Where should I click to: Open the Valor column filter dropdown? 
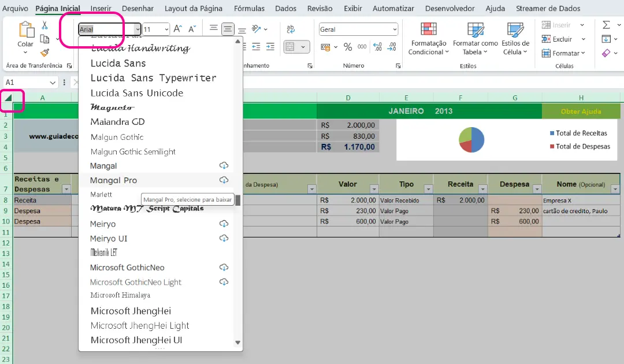pos(375,189)
